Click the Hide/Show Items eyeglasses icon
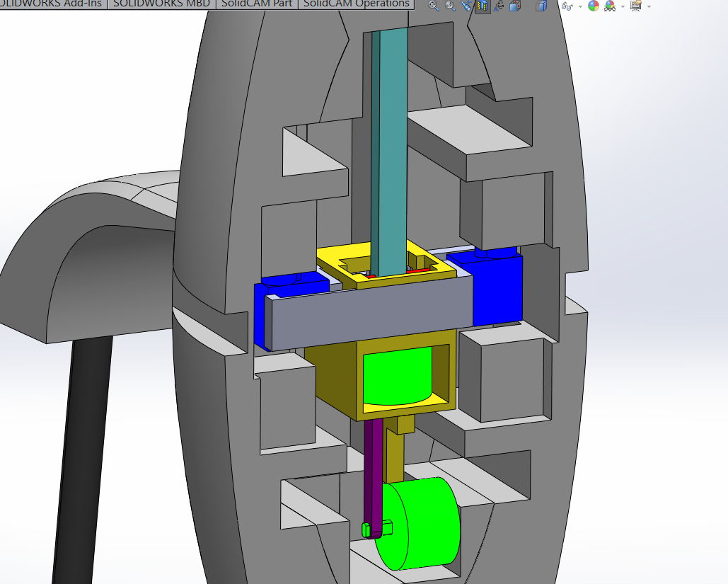This screenshot has height=584, width=728. [x=567, y=6]
